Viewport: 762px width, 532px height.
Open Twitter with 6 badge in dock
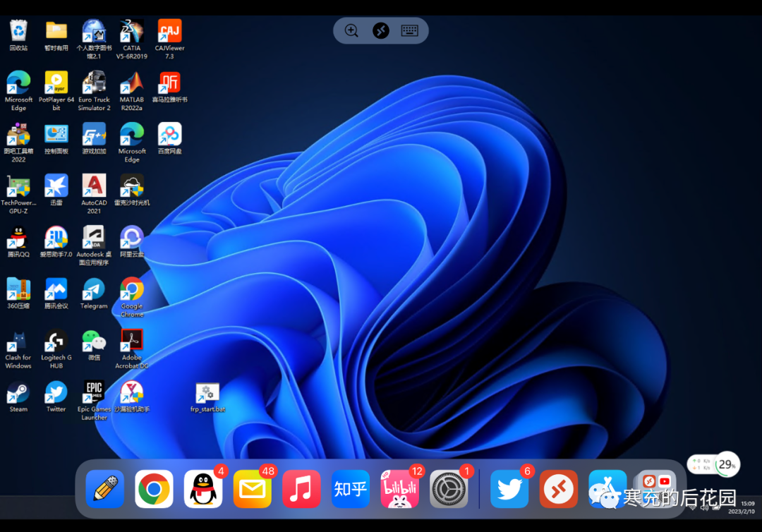click(509, 489)
